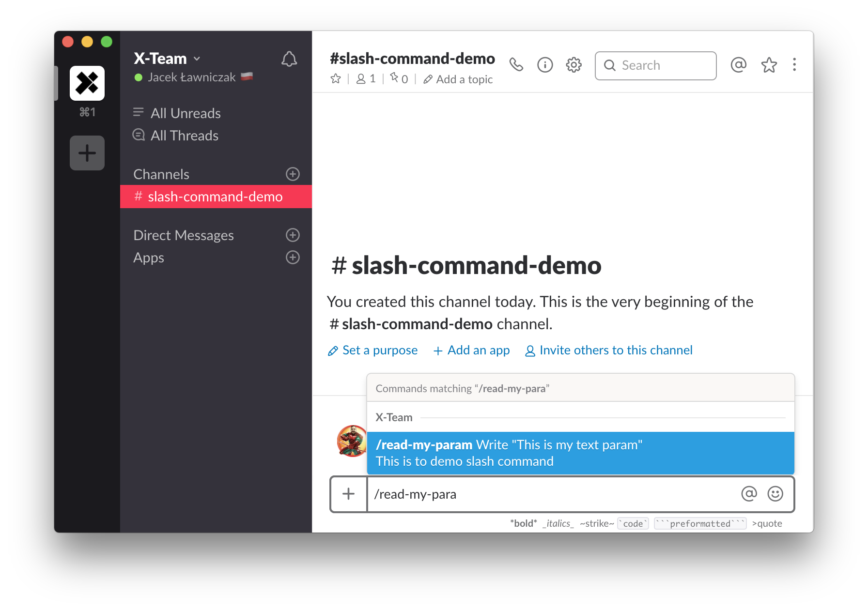Click the user avatar thumbnail
Image resolution: width=868 pixels, height=610 pixels.
pos(352,441)
